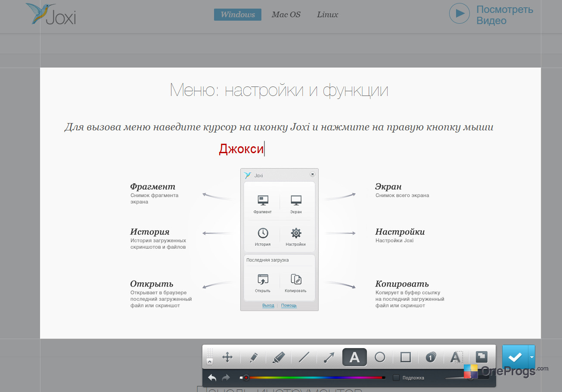562x392 pixels.
Task: Select the rectangle shape tool
Action: pos(406,357)
